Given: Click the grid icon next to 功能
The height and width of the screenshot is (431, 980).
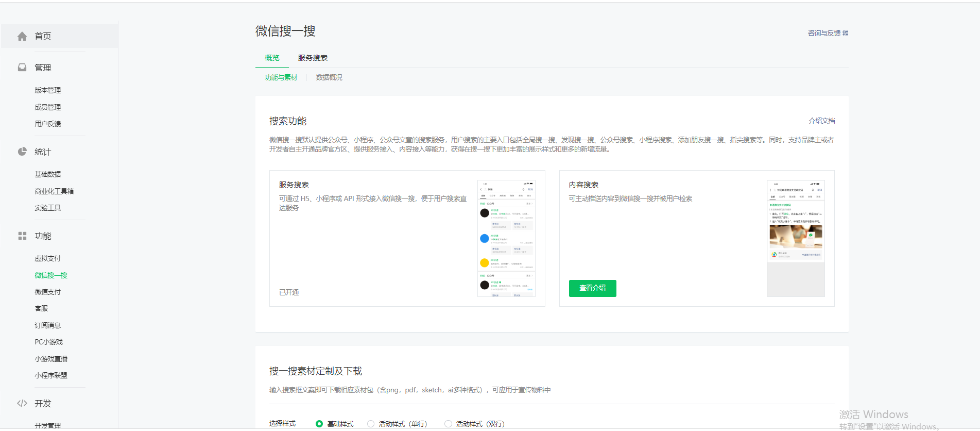Looking at the screenshot, I should coord(22,236).
